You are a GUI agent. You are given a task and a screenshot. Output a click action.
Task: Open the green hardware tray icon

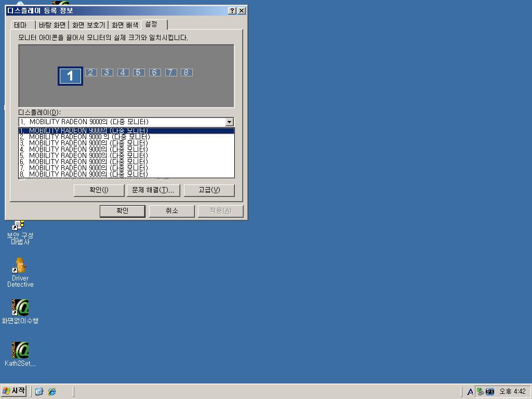[x=480, y=392]
